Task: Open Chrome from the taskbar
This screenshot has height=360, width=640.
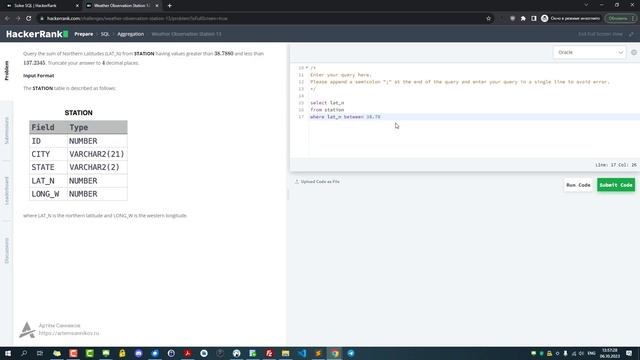Action: (335, 353)
